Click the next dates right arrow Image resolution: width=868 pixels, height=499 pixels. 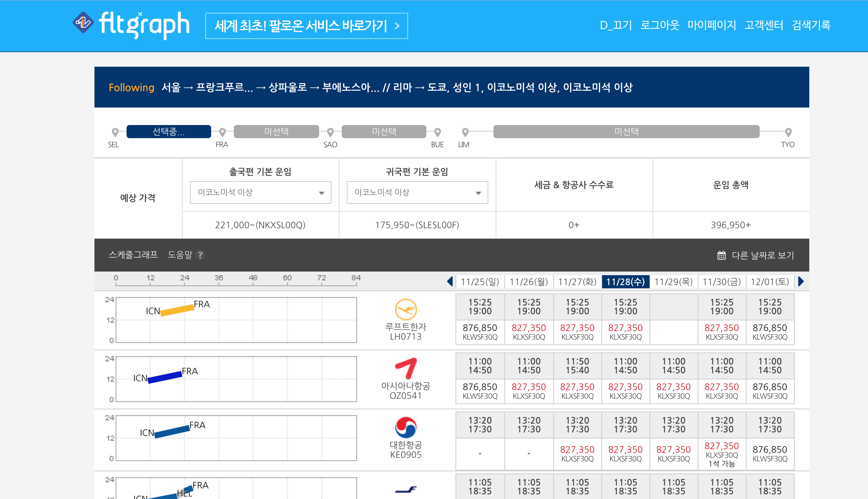coord(801,281)
